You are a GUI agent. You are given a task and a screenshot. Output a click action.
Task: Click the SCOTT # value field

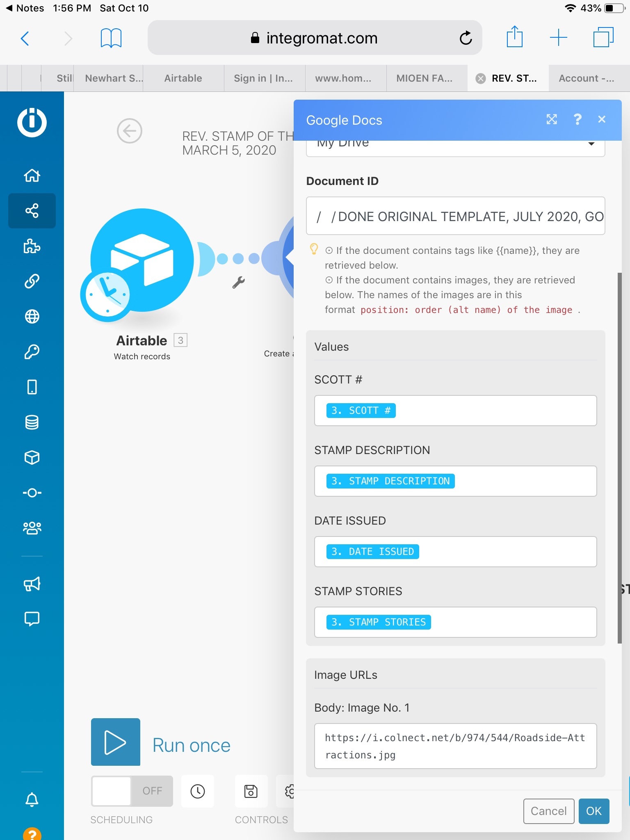point(456,411)
